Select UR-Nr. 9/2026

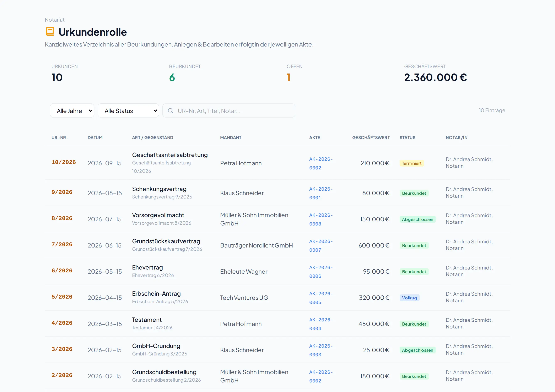coord(62,192)
